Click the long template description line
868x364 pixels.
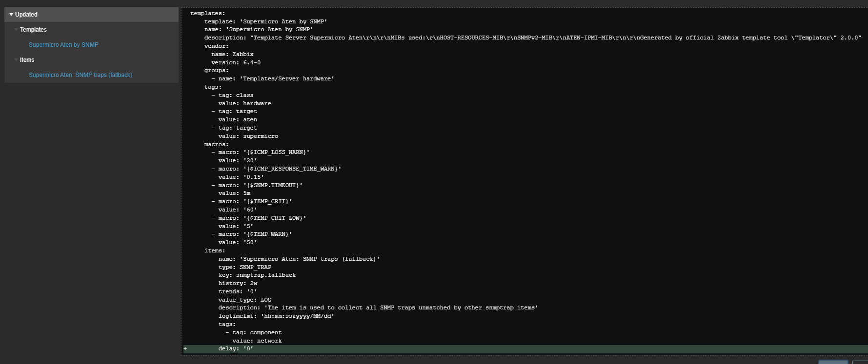[533, 38]
